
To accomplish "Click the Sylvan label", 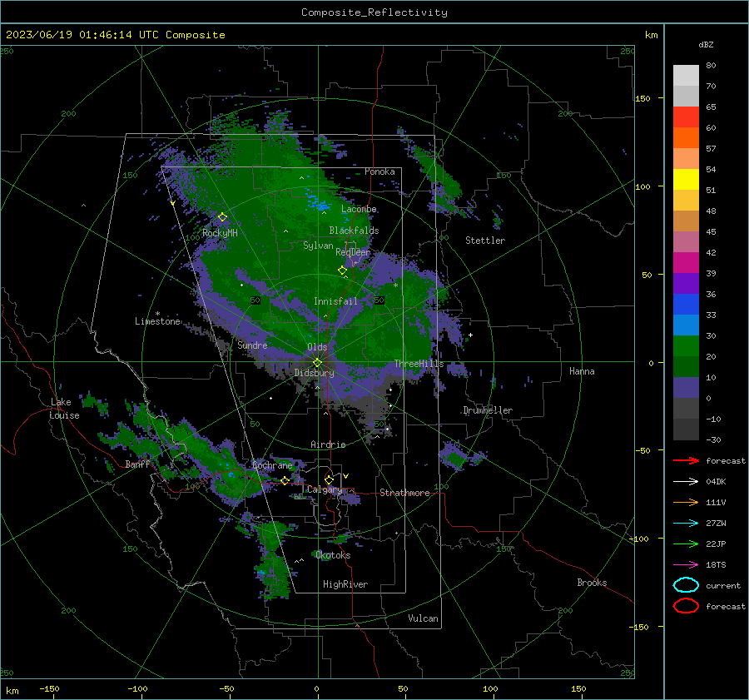I will click(318, 246).
